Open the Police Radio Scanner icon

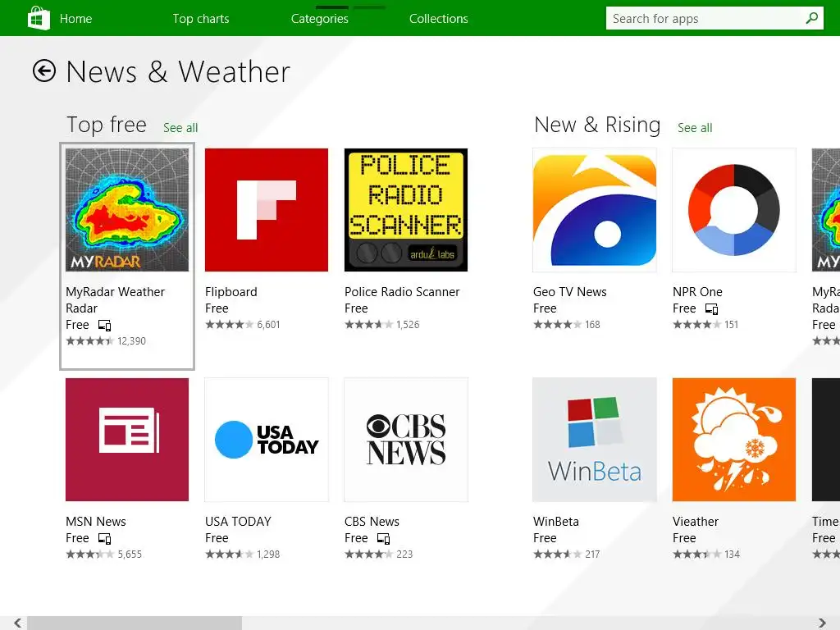click(406, 210)
